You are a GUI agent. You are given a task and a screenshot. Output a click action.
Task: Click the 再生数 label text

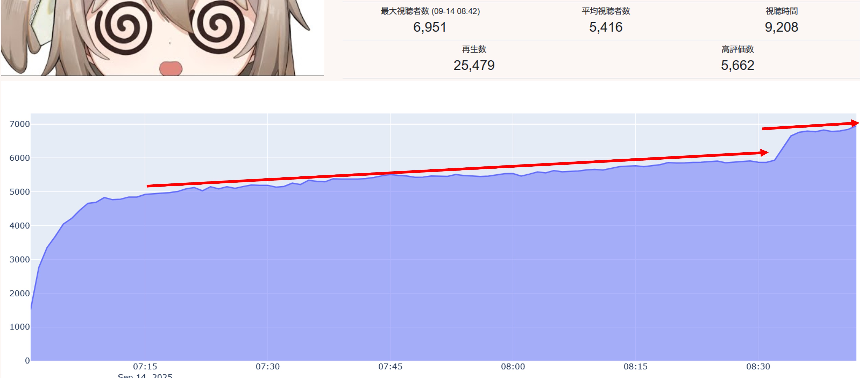click(474, 49)
